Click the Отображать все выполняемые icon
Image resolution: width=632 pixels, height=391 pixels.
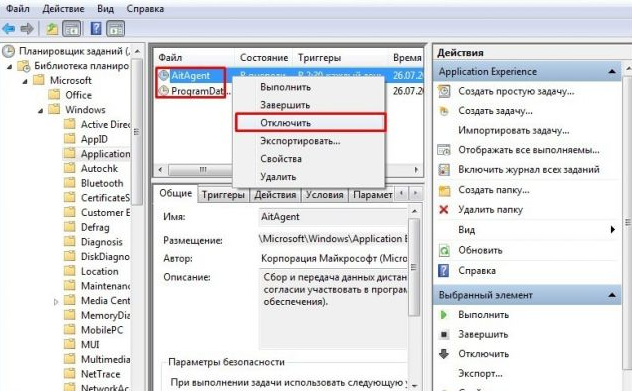444,150
